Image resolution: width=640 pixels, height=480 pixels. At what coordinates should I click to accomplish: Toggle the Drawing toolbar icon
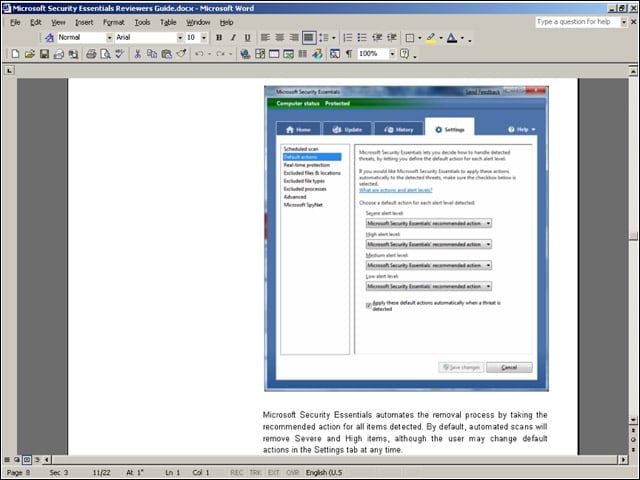[x=317, y=54]
